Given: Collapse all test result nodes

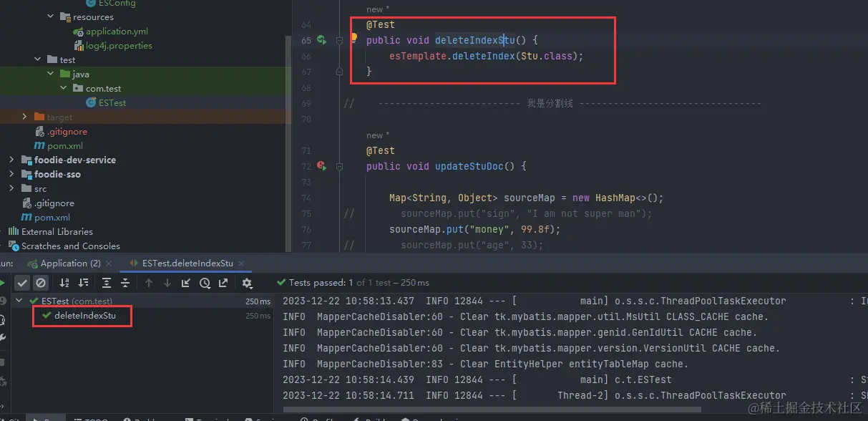Looking at the screenshot, I should pyautogui.click(x=125, y=284).
